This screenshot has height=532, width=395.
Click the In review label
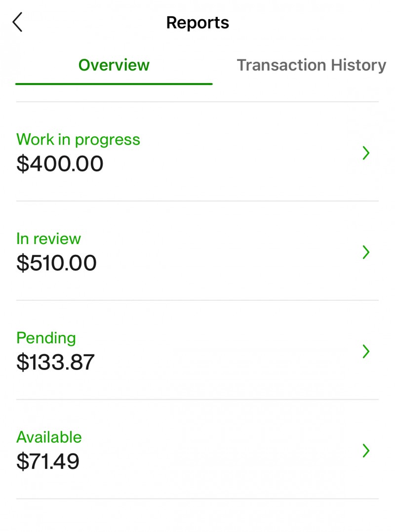48,239
